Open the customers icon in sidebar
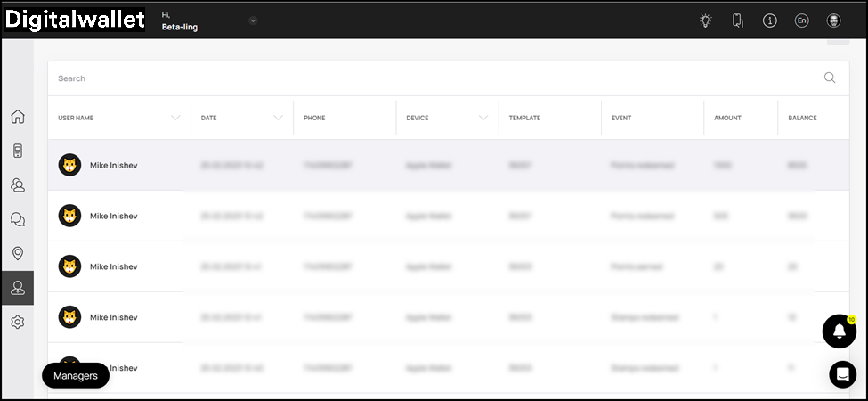This screenshot has height=401, width=868. [x=17, y=184]
